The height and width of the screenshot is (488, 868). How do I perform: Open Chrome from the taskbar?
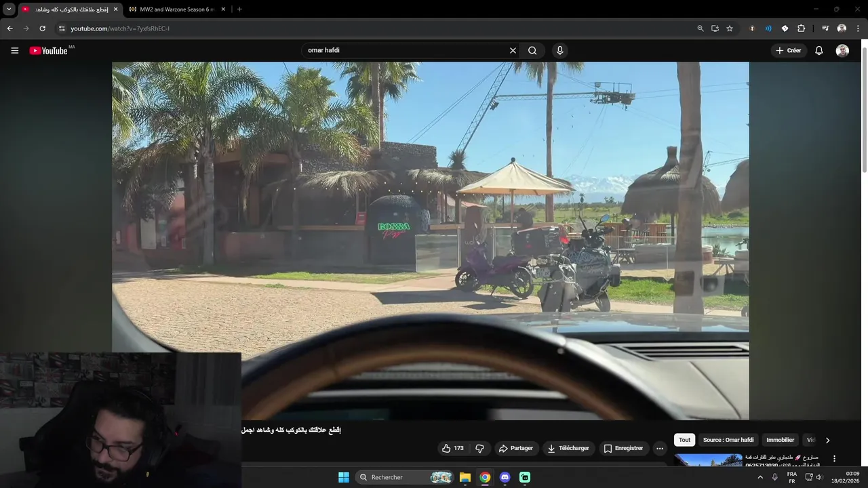(x=485, y=477)
